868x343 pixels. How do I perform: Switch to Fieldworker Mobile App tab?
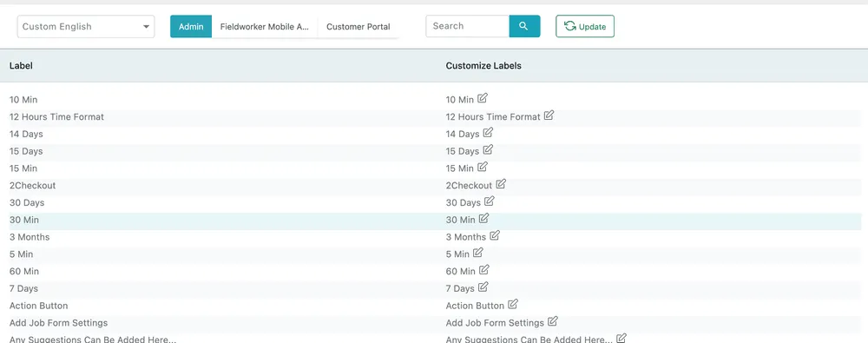coord(265,27)
